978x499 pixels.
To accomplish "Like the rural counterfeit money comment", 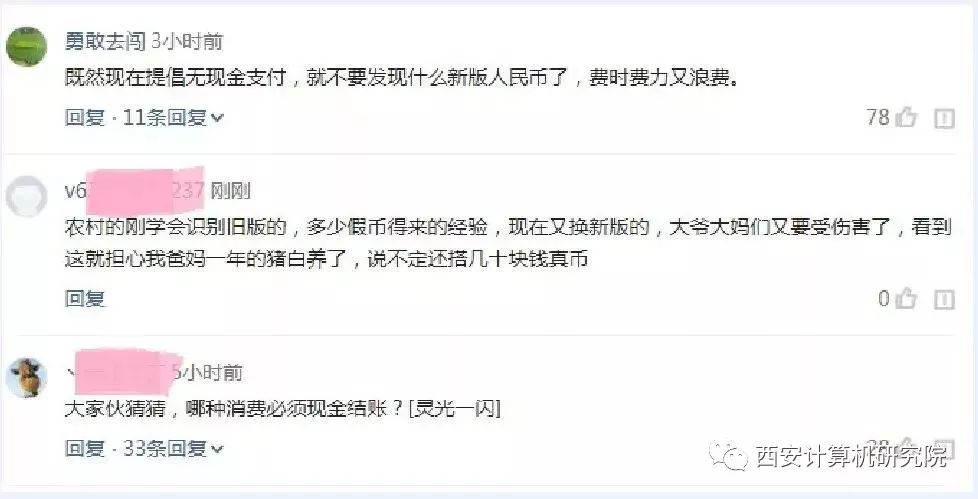I will 906,299.
